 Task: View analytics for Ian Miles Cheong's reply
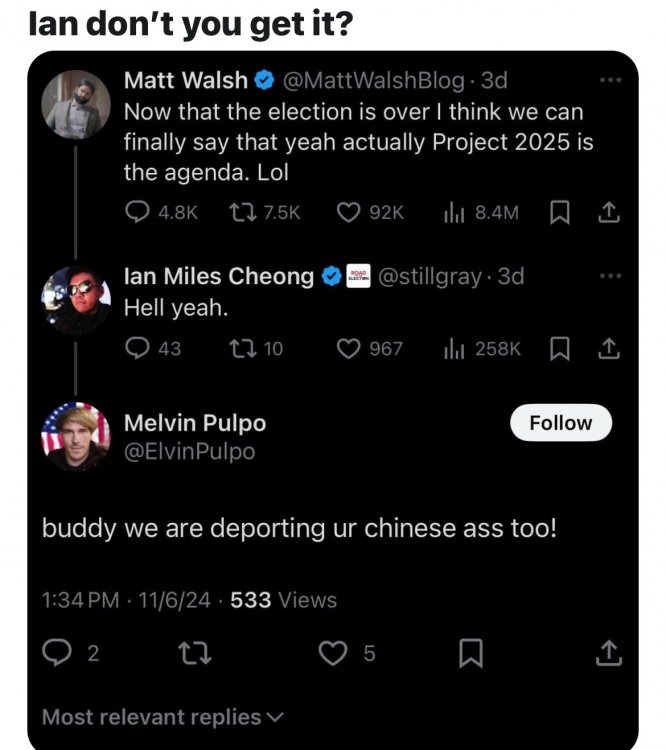pyautogui.click(x=480, y=347)
